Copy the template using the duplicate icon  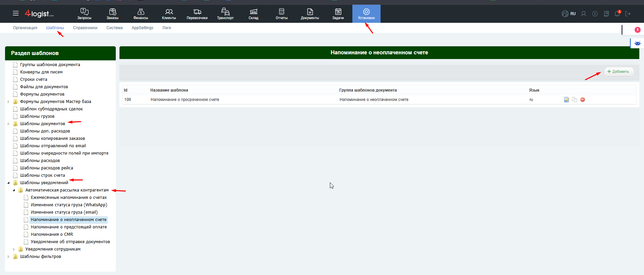[x=575, y=100]
